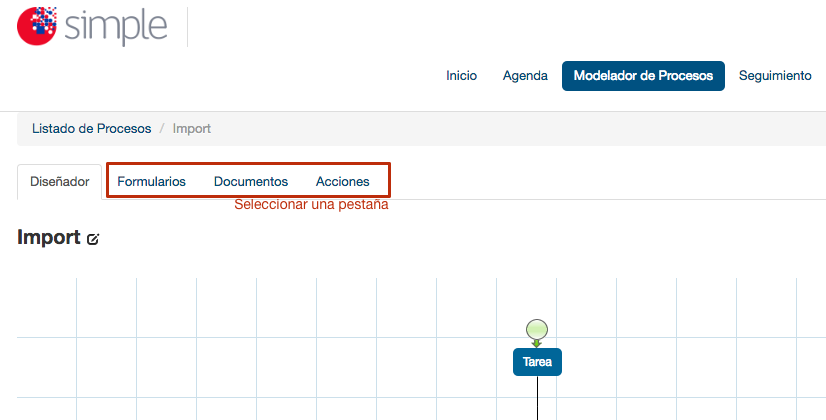826x420 pixels.
Task: Select the Acciones tab
Action: click(x=342, y=182)
